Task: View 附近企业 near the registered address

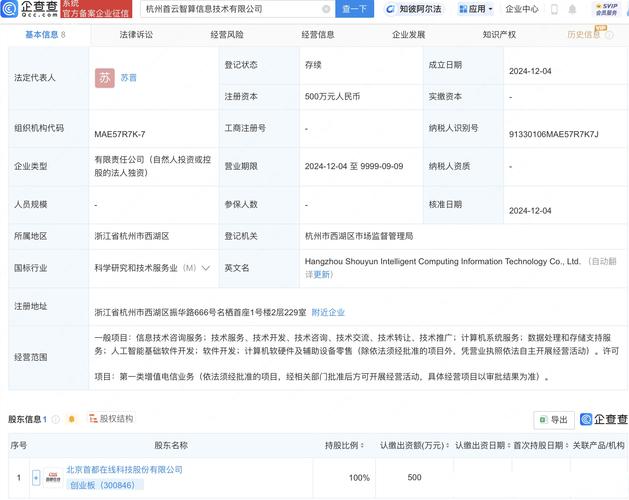Action: [328, 313]
